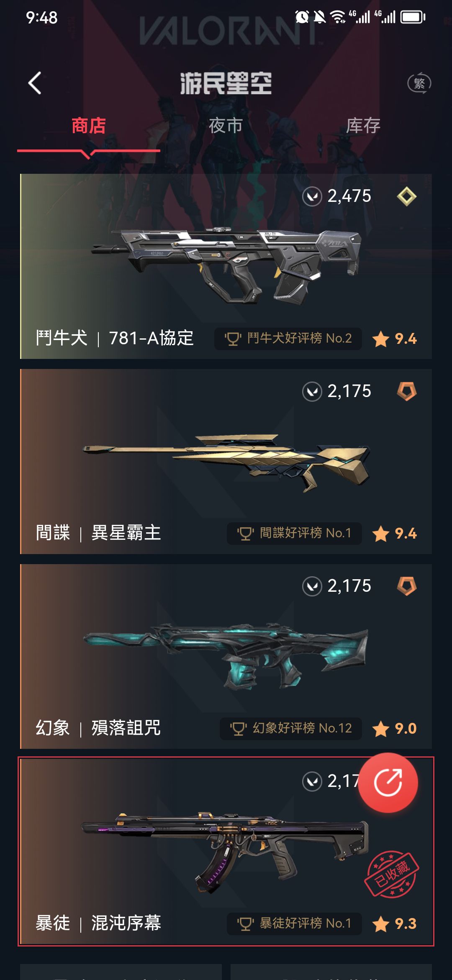Click the orange tier icon on 殞落詛咒
The width and height of the screenshot is (452, 980).
407,586
